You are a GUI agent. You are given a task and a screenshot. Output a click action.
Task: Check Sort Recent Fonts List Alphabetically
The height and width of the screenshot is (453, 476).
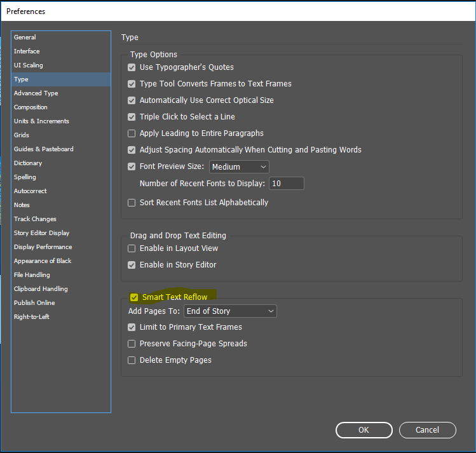(132, 203)
